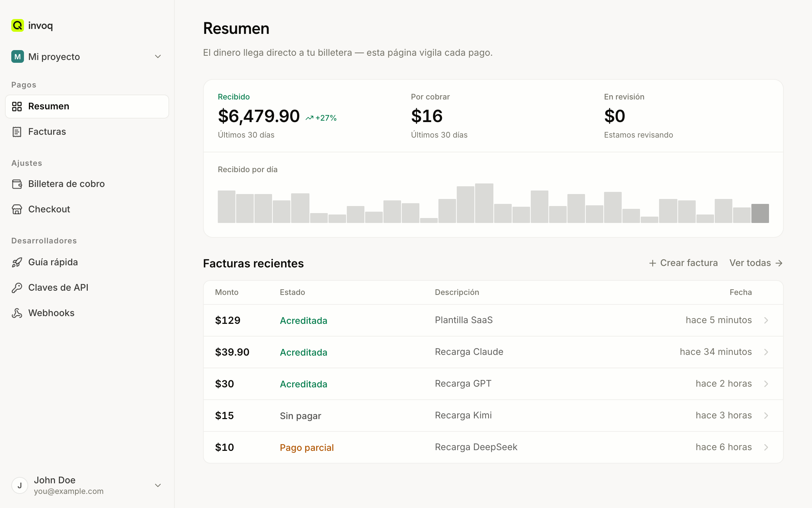Click the $39.90 invoice amount

(232, 352)
